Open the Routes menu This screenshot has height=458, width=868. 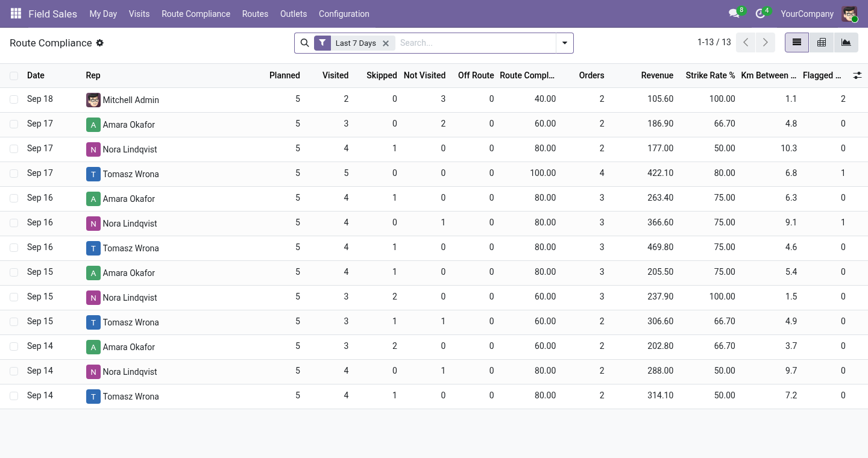[x=255, y=13]
